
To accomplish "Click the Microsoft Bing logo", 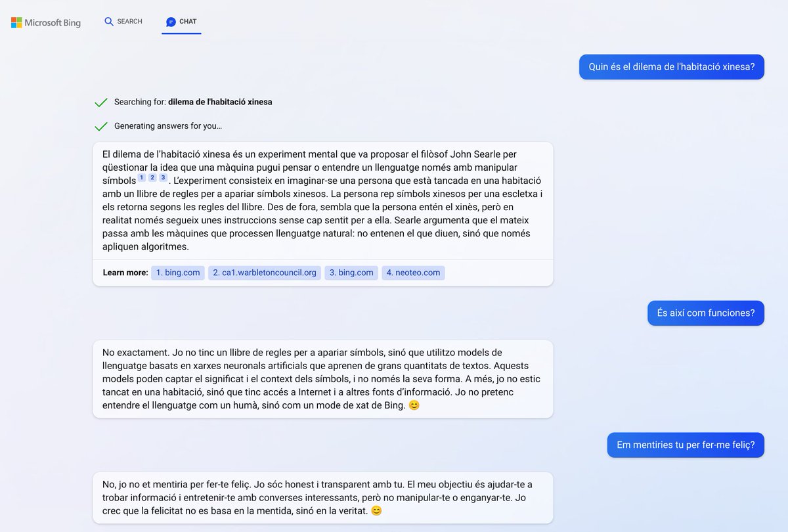I will pyautogui.click(x=46, y=22).
